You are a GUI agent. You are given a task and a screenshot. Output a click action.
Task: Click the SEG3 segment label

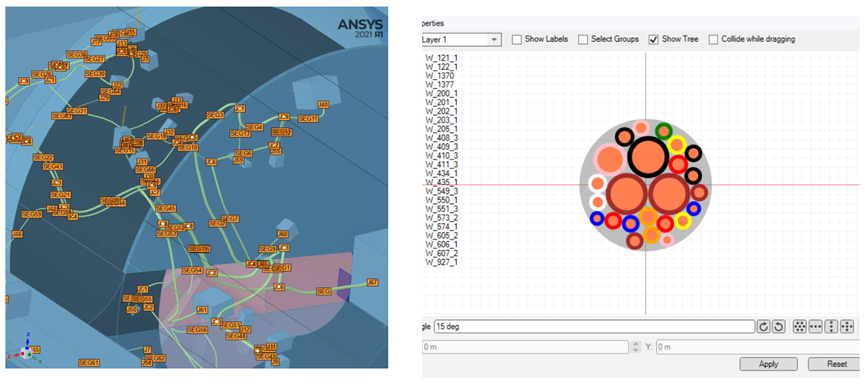click(215, 115)
